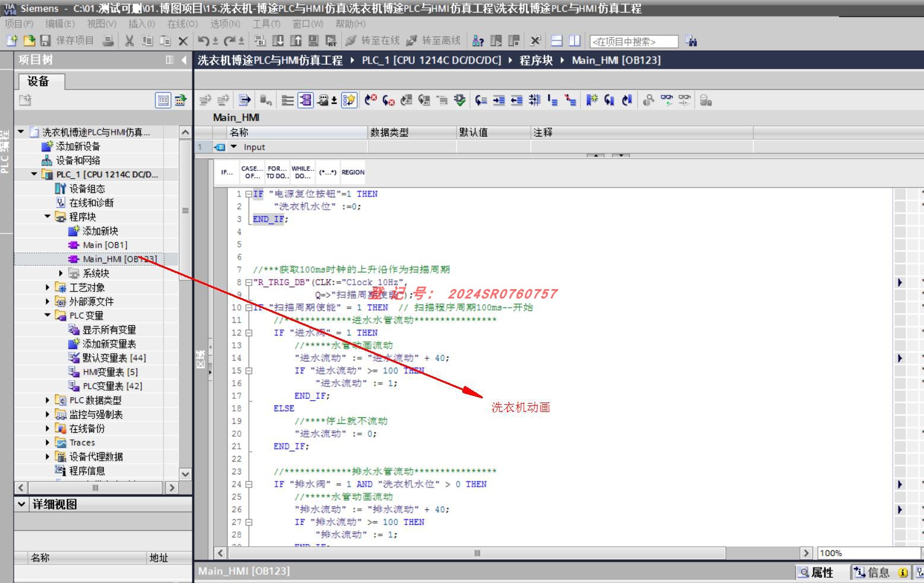Open an existing project via folder icon
This screenshot has width=924, height=583.
tap(29, 40)
